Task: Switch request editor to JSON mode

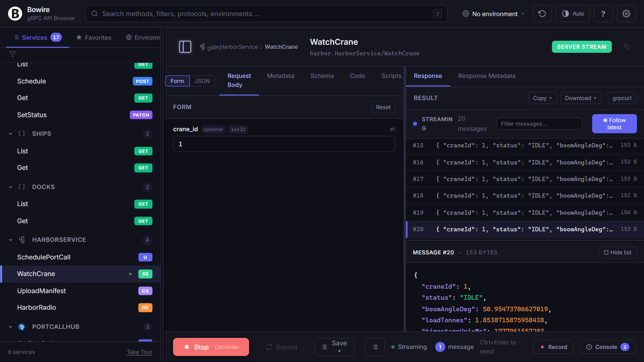Action: point(202,81)
